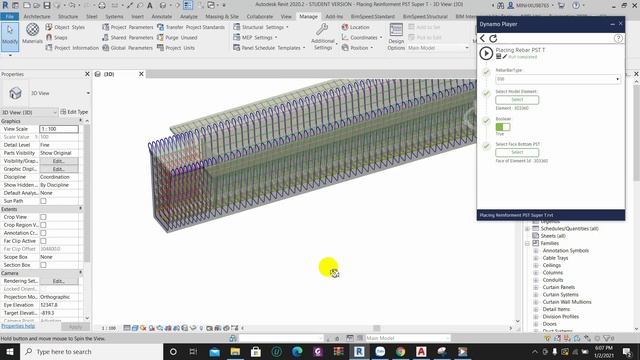640x360 pixels.
Task: Toggle the Boolean switch in Dynamo Player
Action: tap(503, 127)
